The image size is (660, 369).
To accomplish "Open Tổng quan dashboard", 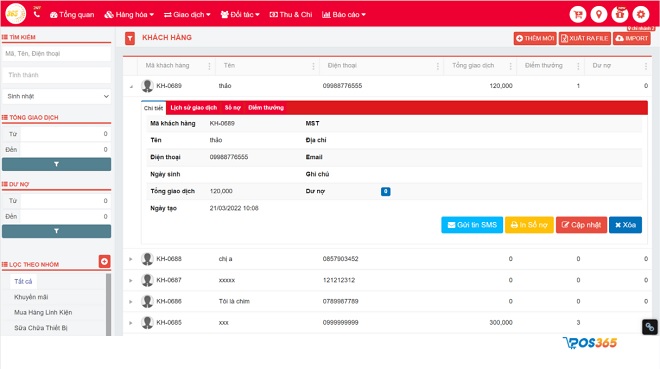I will [72, 14].
